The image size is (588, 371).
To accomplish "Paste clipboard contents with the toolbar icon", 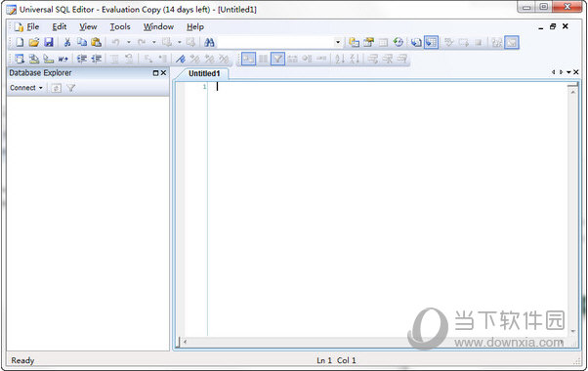I will (x=97, y=42).
